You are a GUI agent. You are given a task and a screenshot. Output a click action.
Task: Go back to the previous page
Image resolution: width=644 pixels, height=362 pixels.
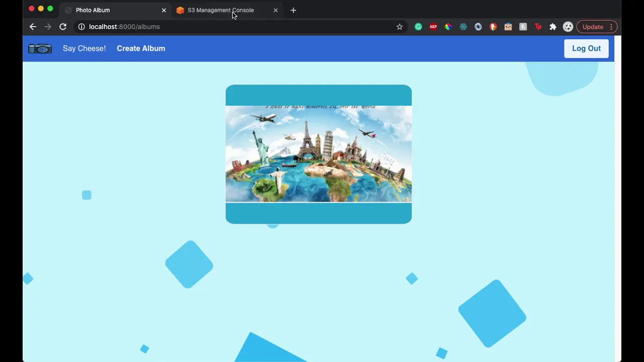[x=33, y=27]
